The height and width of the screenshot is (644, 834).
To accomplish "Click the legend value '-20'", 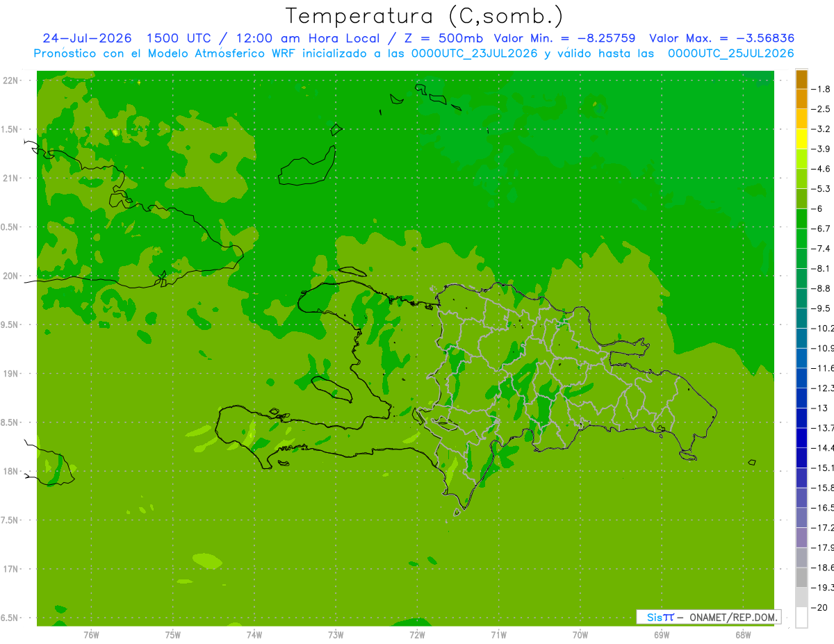I will (x=819, y=607).
